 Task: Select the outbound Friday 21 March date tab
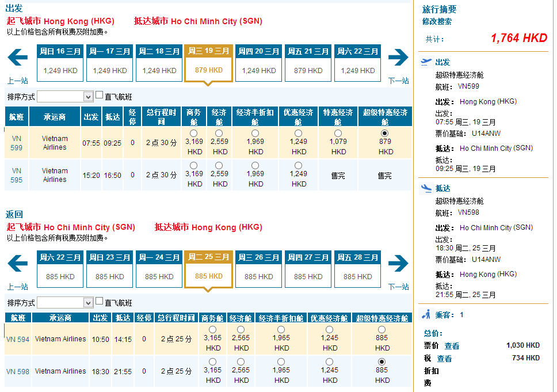(308, 63)
